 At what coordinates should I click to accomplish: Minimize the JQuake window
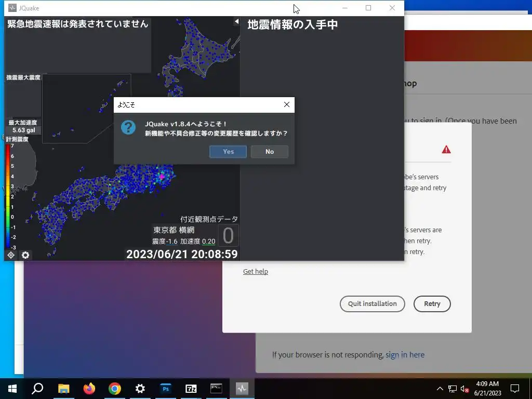[345, 8]
